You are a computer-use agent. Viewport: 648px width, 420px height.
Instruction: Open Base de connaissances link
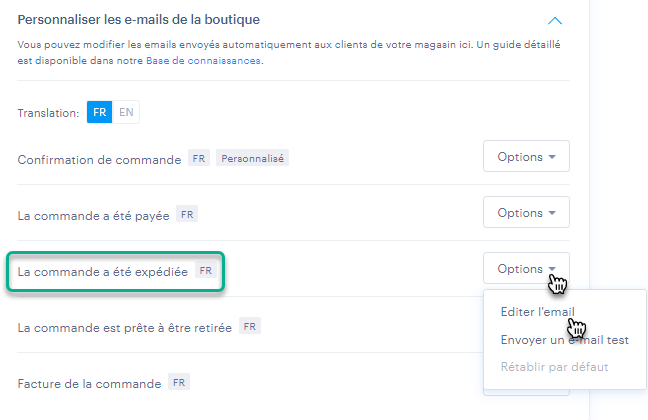203,61
